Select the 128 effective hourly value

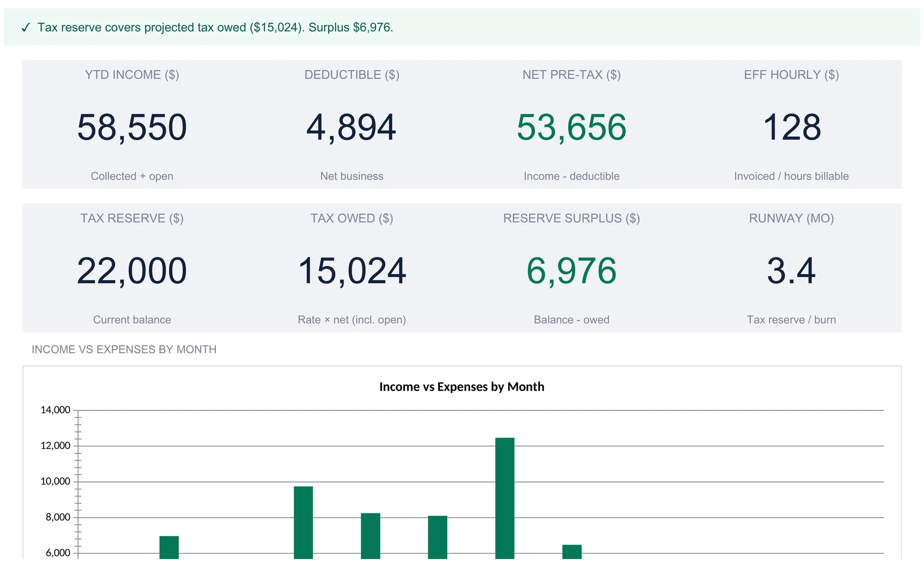792,127
